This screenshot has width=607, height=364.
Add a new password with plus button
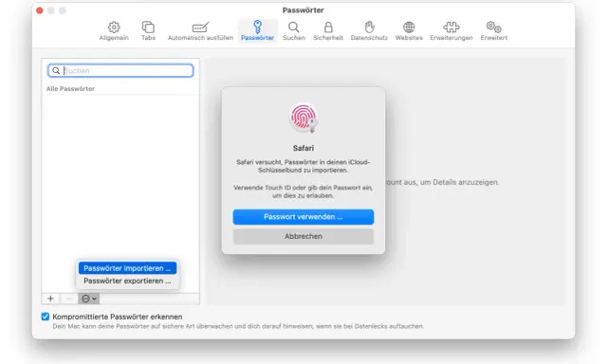pyautogui.click(x=50, y=299)
